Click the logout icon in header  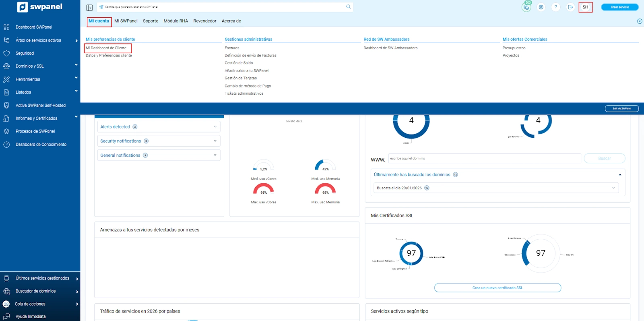(x=570, y=7)
